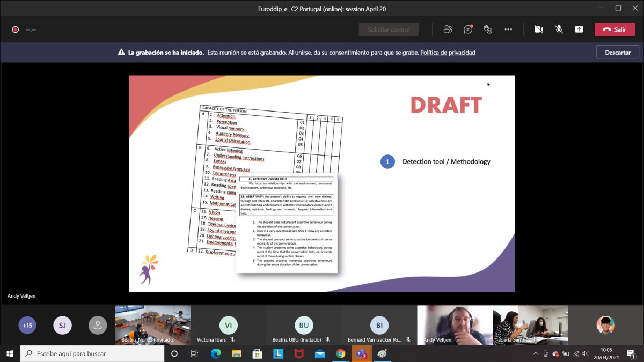Open the reactions and raise hand menu
The width and height of the screenshot is (644, 362).
(x=488, y=29)
